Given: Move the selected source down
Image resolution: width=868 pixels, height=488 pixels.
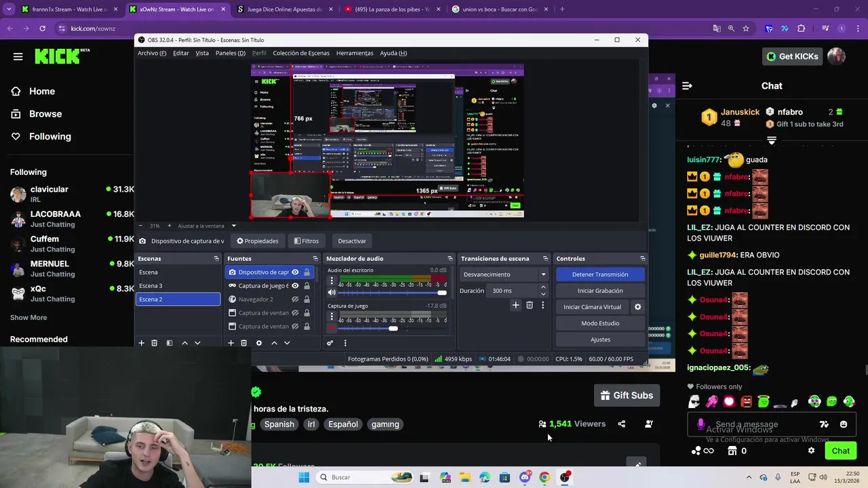Looking at the screenshot, I should (x=287, y=343).
